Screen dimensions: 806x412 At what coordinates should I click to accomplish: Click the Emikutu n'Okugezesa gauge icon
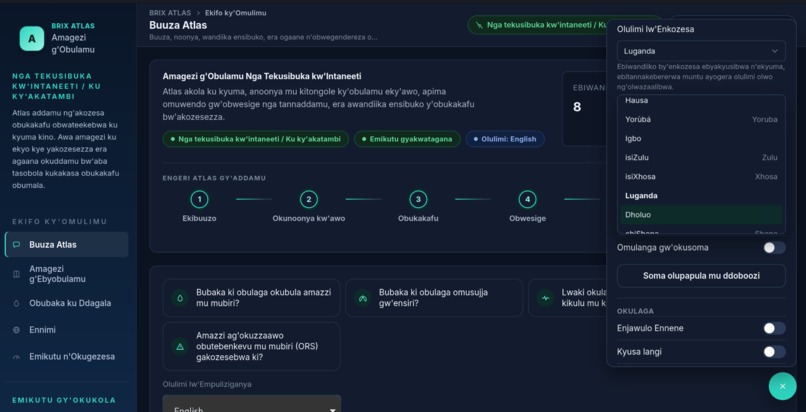[16, 357]
